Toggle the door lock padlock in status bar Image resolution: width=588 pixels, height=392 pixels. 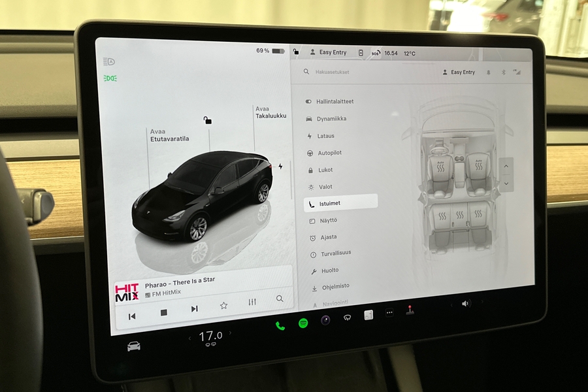pos(295,51)
